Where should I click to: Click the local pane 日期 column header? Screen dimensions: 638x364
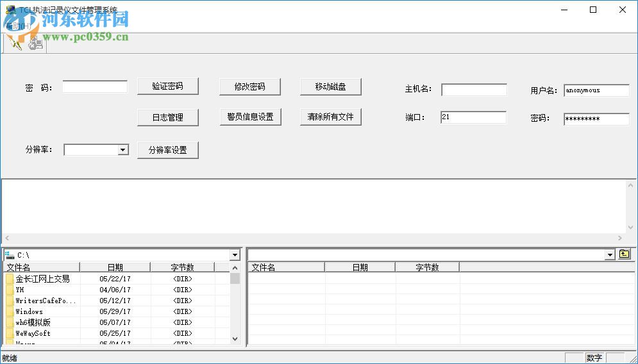coord(115,267)
